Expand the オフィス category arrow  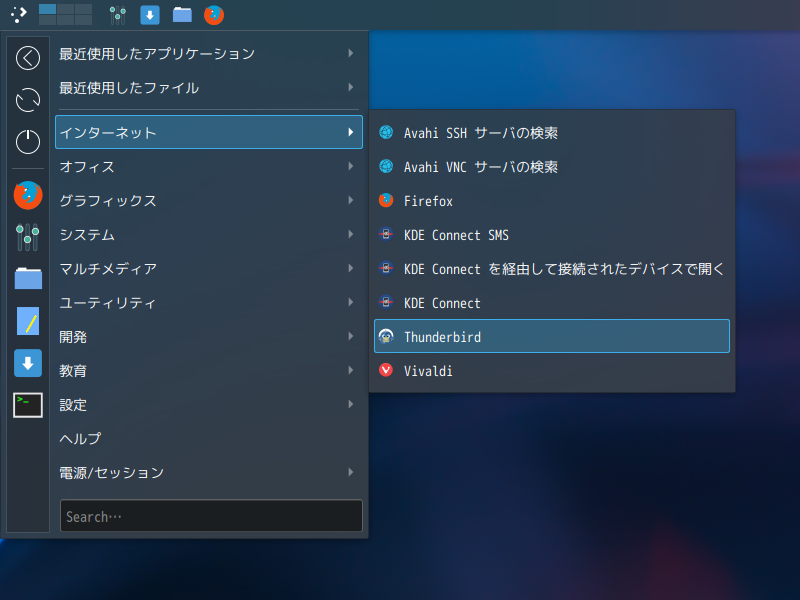point(351,166)
